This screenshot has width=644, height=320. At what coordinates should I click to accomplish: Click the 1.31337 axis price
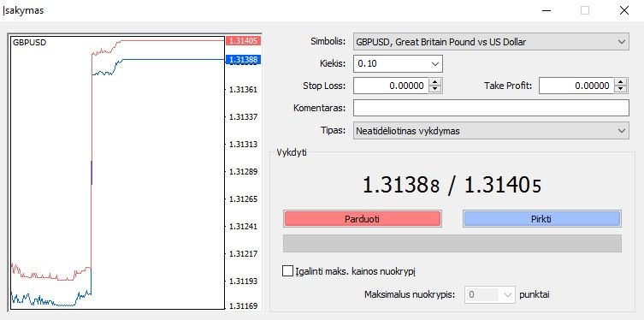point(243,116)
